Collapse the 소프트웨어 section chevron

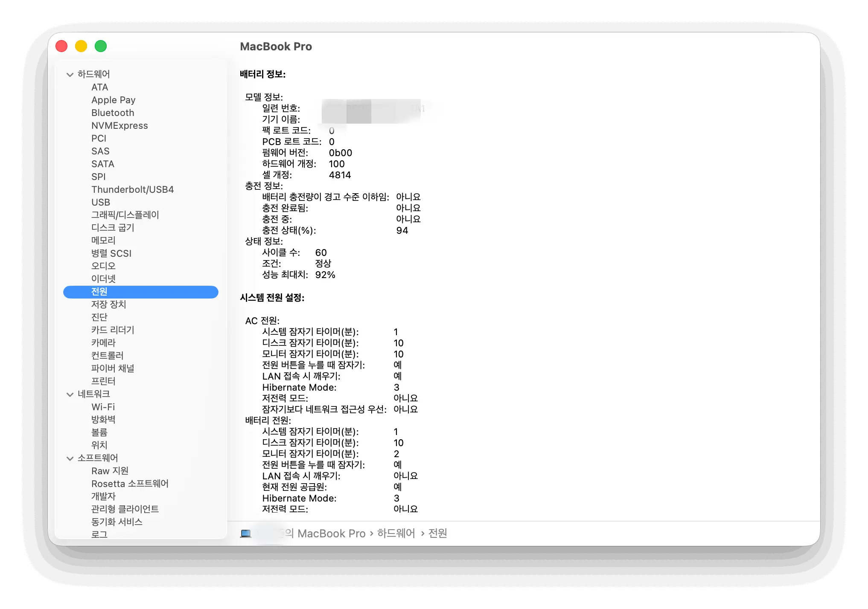coord(70,458)
